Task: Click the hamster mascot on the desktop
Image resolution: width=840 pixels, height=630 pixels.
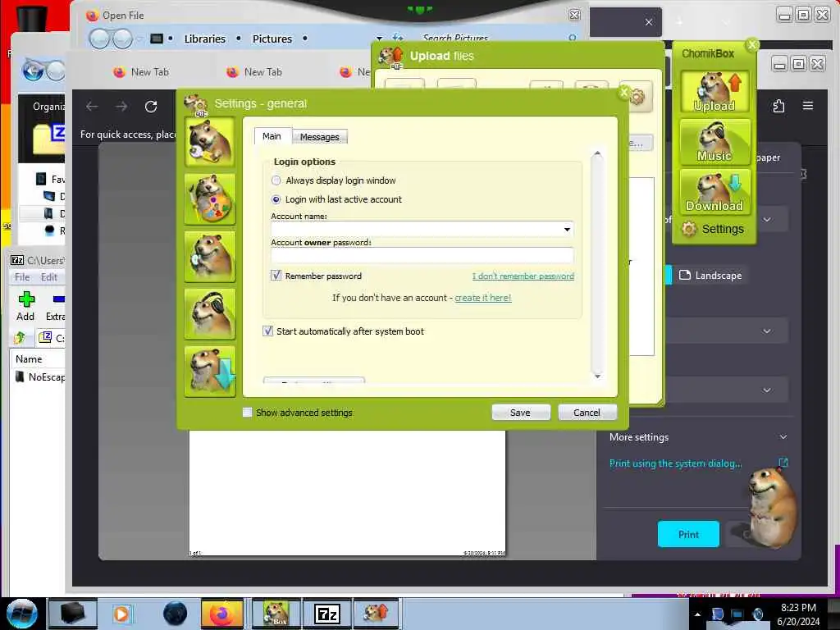Action: coord(771,507)
